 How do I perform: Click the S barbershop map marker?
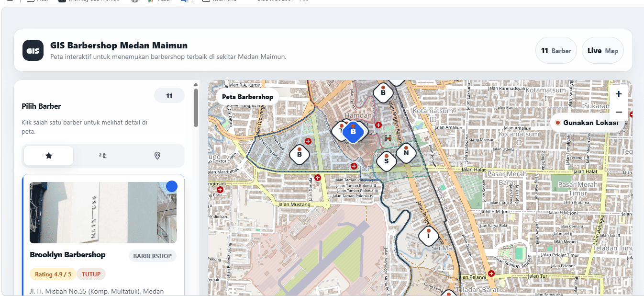[386, 160]
